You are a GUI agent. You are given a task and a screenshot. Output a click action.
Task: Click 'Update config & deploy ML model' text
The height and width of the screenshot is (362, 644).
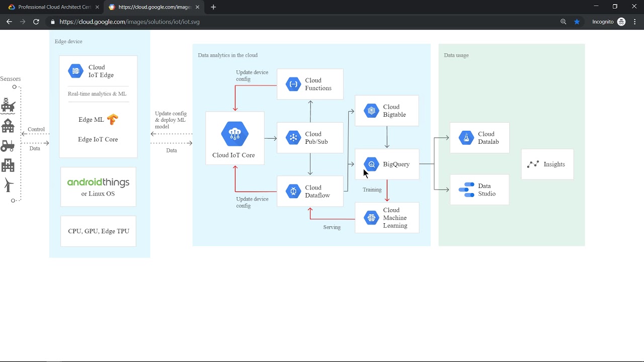coord(170,120)
